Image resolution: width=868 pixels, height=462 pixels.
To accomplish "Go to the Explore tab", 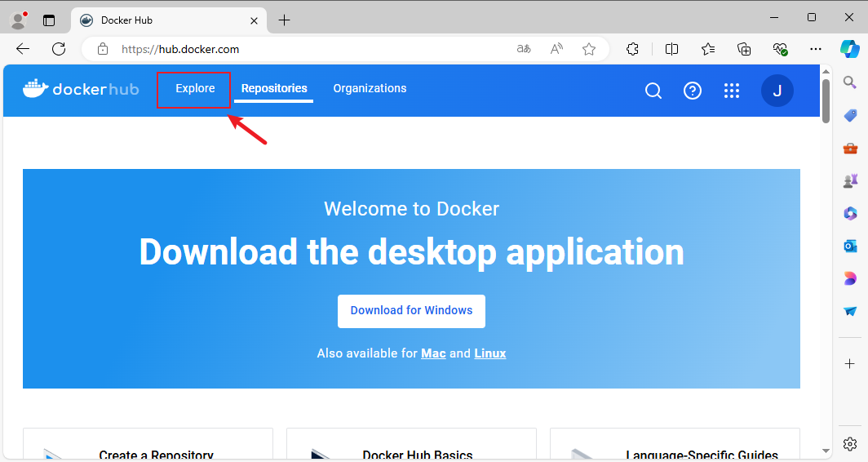I will [x=195, y=89].
